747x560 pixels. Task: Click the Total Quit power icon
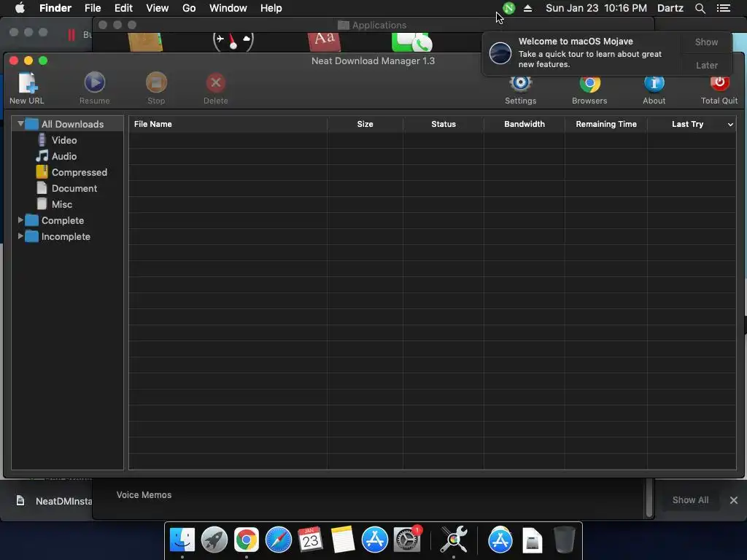click(719, 84)
